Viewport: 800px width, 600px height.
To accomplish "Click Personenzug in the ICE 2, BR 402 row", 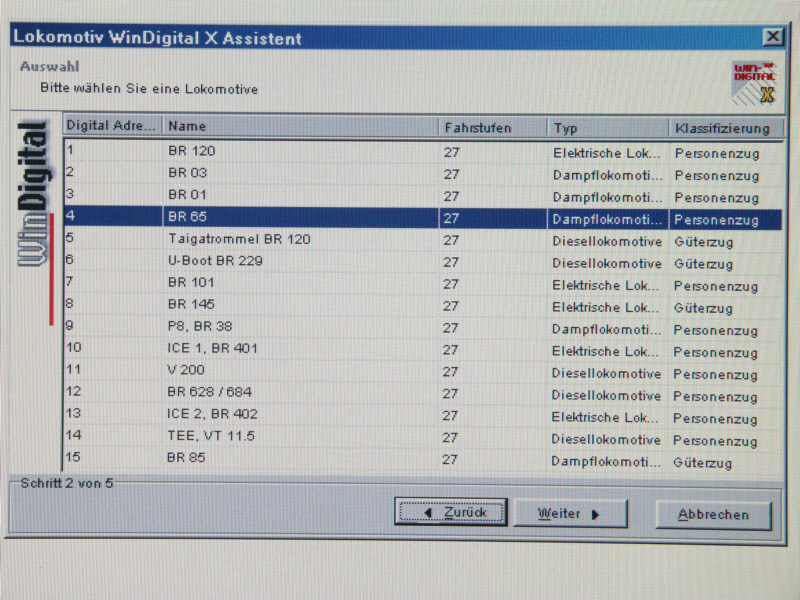I will pyautogui.click(x=715, y=419).
